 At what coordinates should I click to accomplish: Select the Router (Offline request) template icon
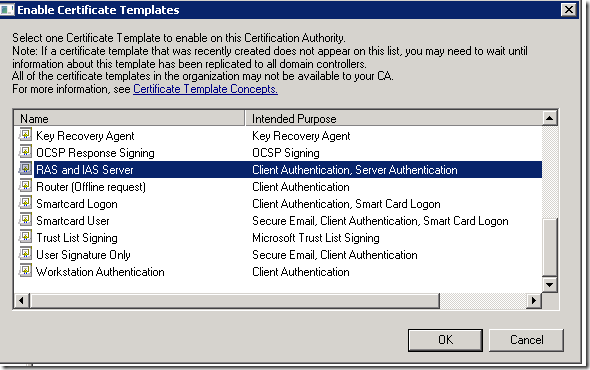(25, 186)
